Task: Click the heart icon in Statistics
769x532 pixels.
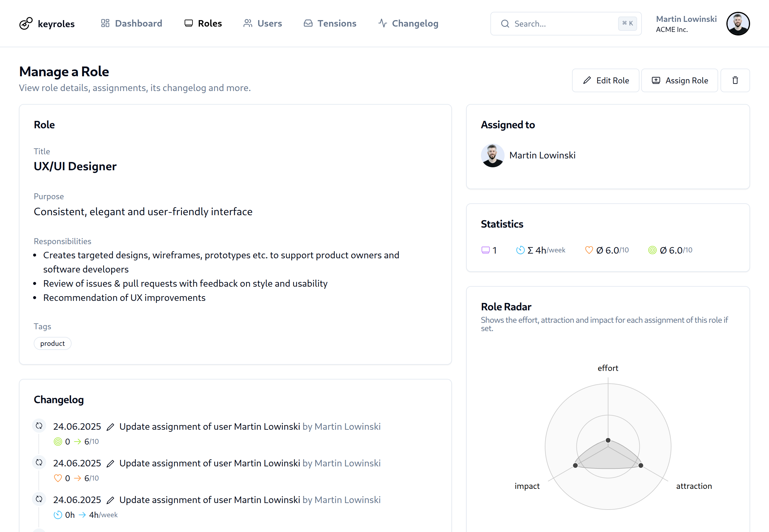Action: pyautogui.click(x=589, y=250)
